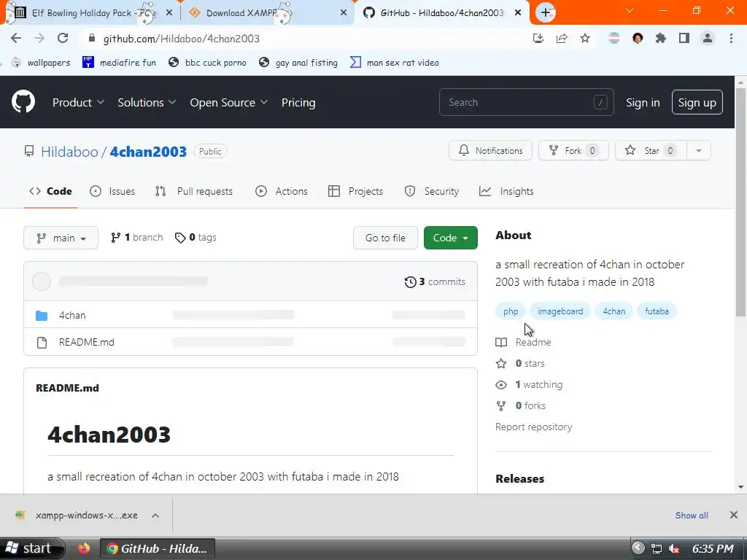Switch to the Code tab
The height and width of the screenshot is (560, 747).
(x=50, y=192)
